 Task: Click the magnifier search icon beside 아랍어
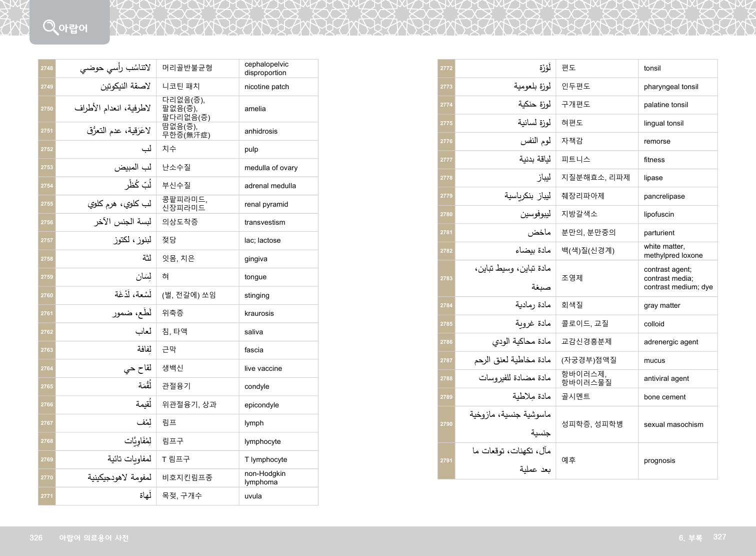(x=50, y=27)
